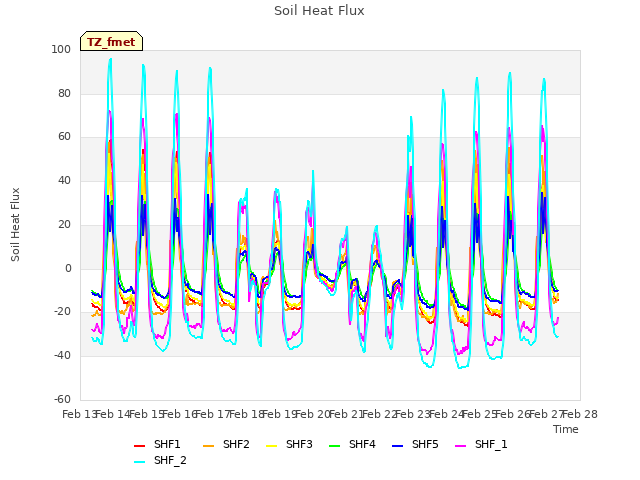Click the SHF_1 magenta legend swatch
Viewport: 640px width, 480px height.
[460, 446]
